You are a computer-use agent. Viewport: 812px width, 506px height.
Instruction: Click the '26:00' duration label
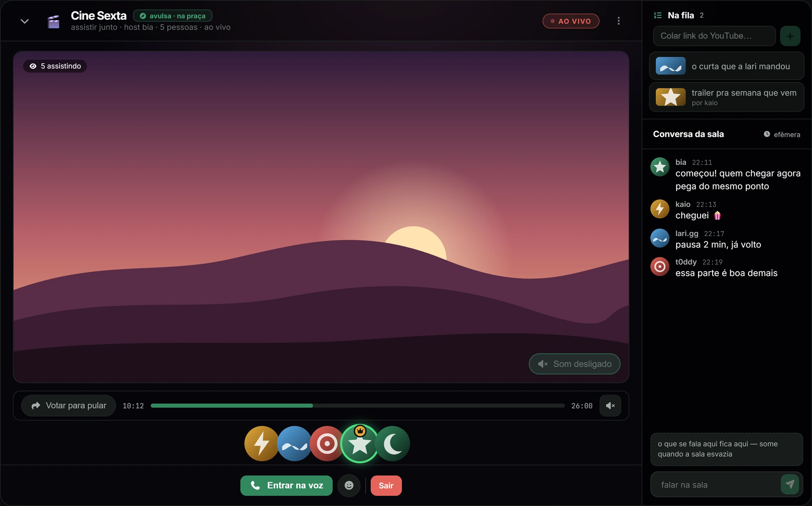[x=582, y=406]
